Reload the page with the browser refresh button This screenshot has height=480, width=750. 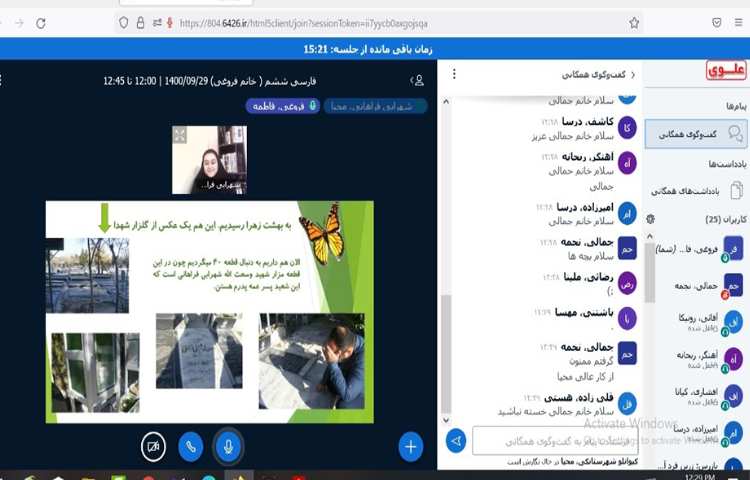pyautogui.click(x=41, y=23)
